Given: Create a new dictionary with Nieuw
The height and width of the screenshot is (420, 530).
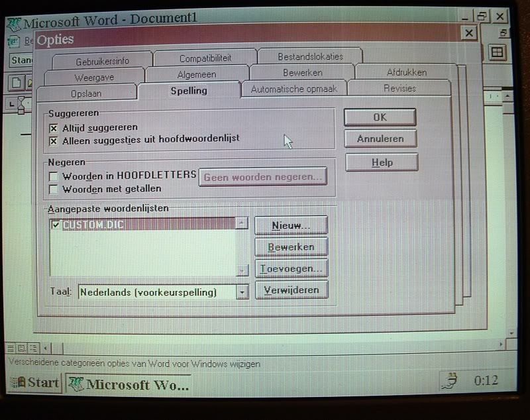Looking at the screenshot, I should pos(291,225).
